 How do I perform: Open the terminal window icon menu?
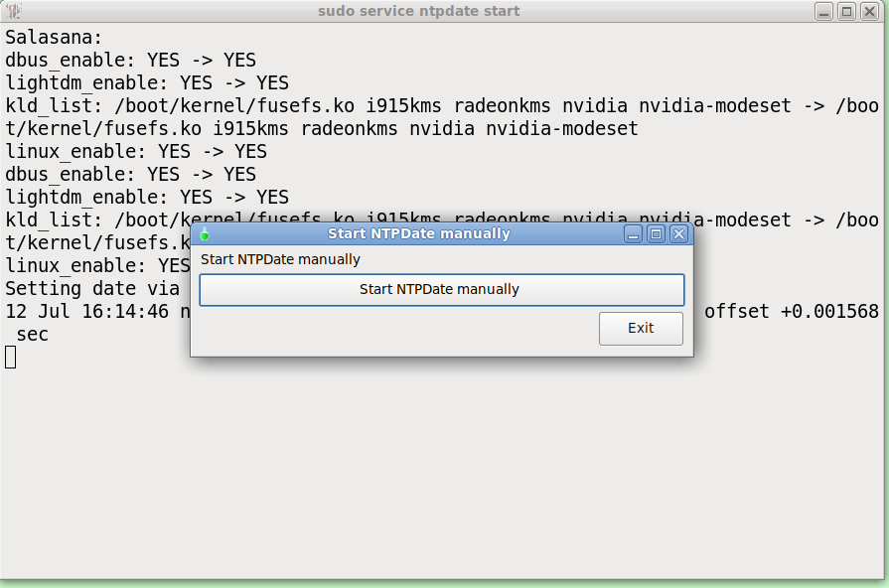pos(14,11)
